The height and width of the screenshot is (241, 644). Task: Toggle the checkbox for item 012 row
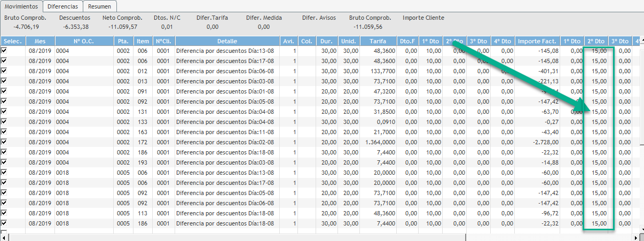point(5,71)
